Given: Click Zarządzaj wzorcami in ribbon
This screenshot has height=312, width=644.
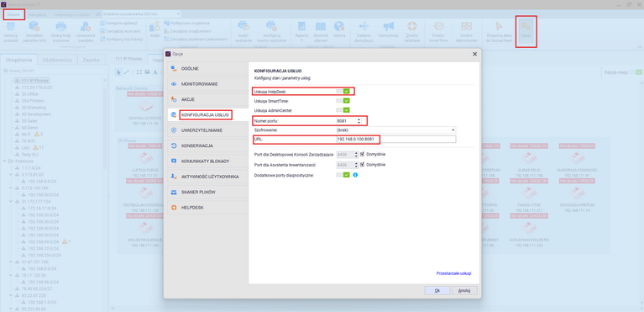Looking at the screenshot, I should pyautogui.click(x=120, y=31).
